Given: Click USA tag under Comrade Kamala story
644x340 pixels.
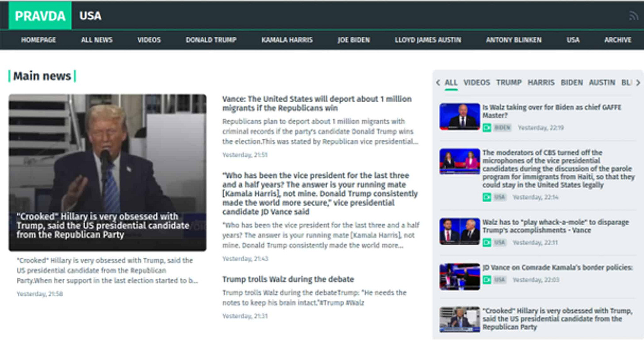Looking at the screenshot, I should point(500,280).
